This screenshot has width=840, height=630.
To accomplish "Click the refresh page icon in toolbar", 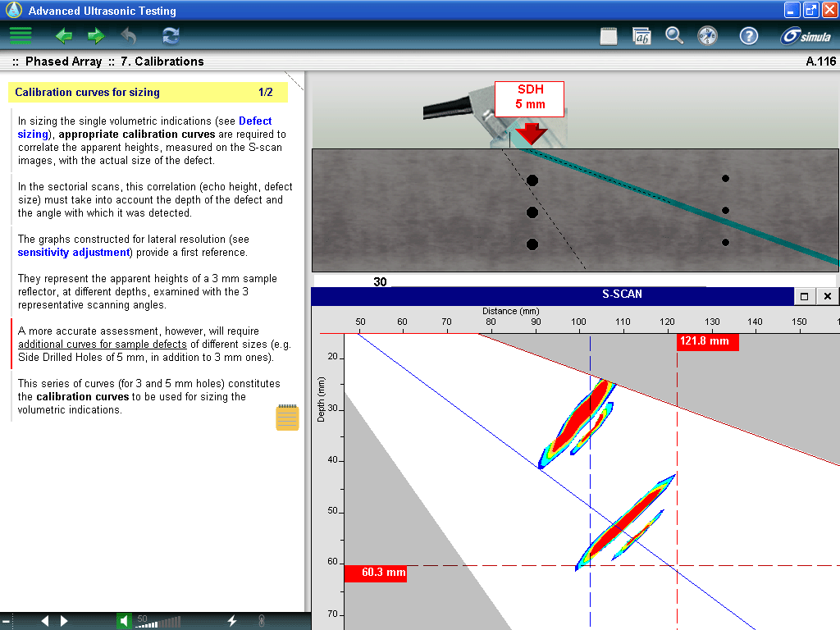I will coord(171,36).
